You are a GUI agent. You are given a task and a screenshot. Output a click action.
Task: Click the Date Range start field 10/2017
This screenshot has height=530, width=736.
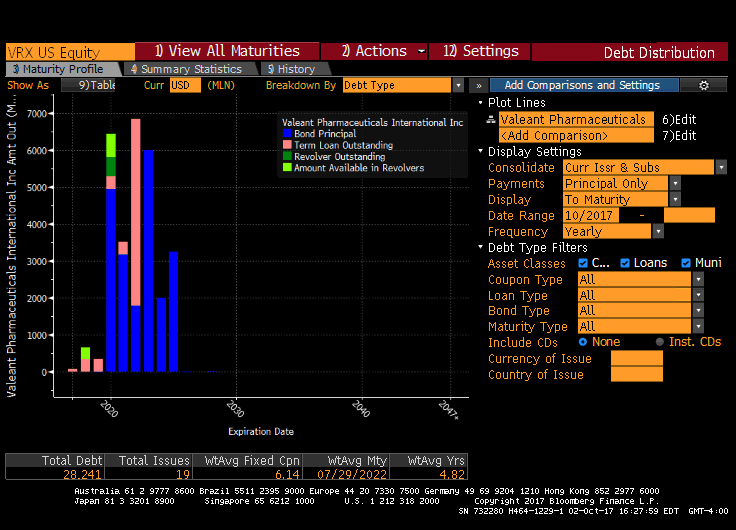[x=591, y=215]
